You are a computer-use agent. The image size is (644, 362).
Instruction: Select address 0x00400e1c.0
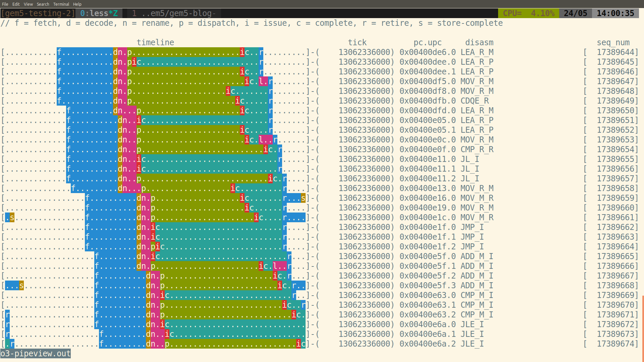click(428, 218)
